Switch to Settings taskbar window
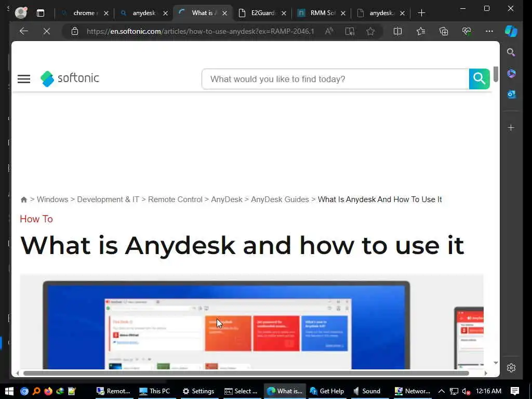The height and width of the screenshot is (399, 532). [x=198, y=391]
